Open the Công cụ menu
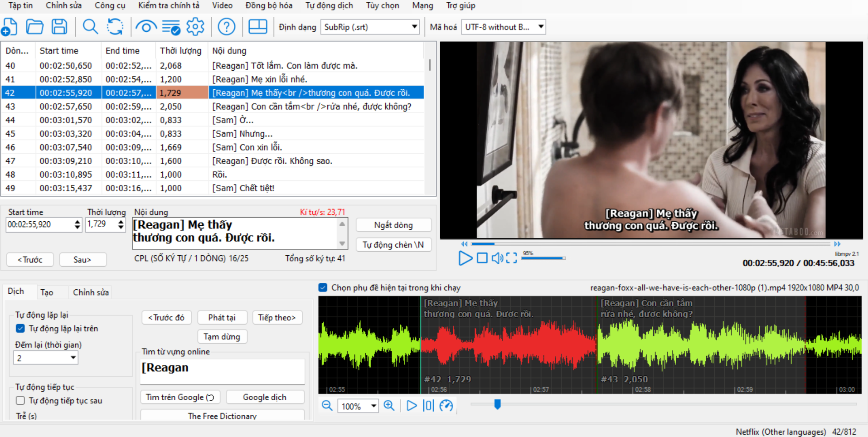 click(x=110, y=5)
